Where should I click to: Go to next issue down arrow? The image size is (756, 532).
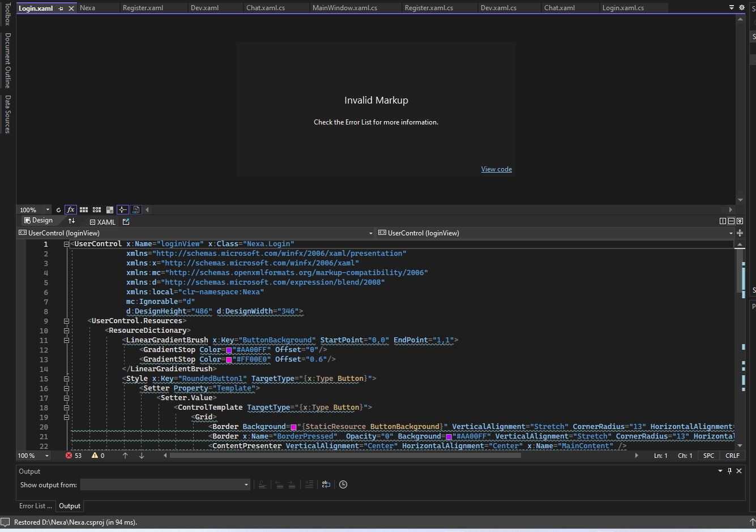142,456
